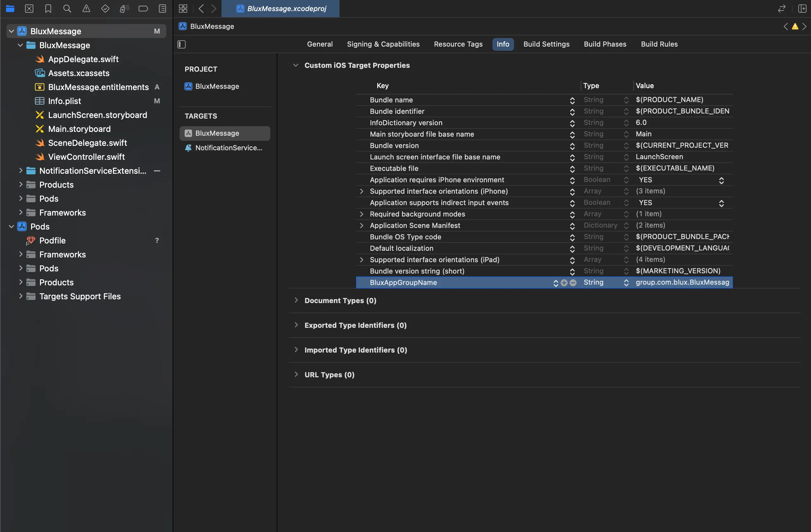Edit BluxAppGroupName value field
The image size is (811, 532).
click(x=682, y=283)
